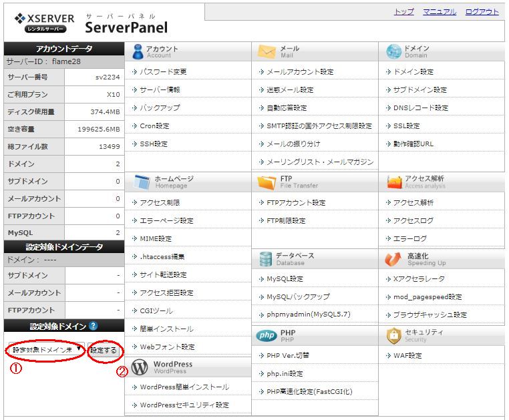This screenshot has height=420, width=509.
Task: Click the help question mark icon
Action: tap(93, 326)
